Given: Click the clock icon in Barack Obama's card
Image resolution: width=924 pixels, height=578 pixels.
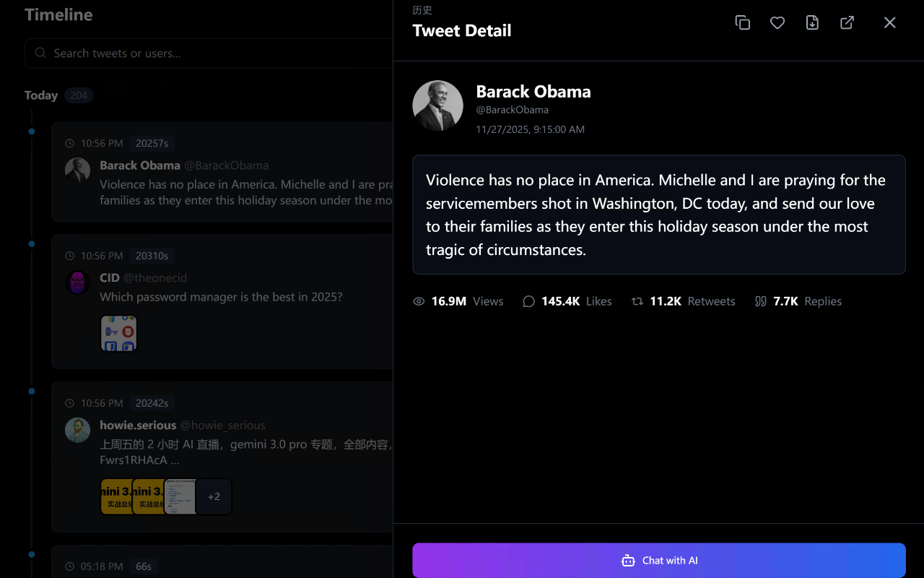Looking at the screenshot, I should coord(70,143).
